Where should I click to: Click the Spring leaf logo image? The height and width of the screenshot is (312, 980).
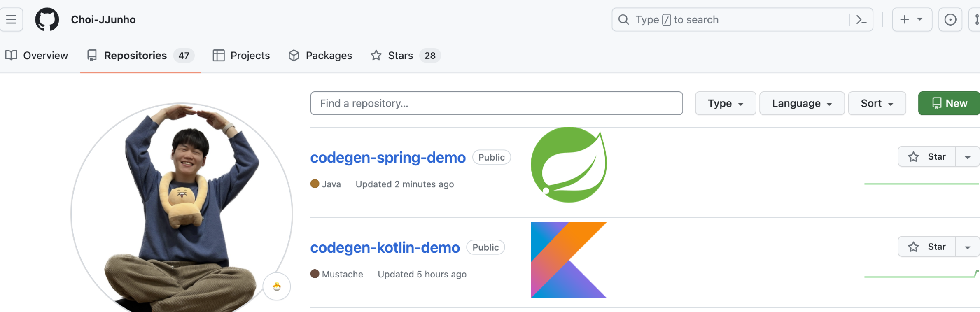568,165
